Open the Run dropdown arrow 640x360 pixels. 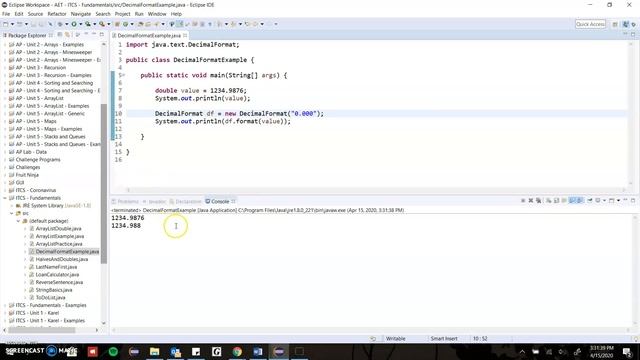[80, 24]
